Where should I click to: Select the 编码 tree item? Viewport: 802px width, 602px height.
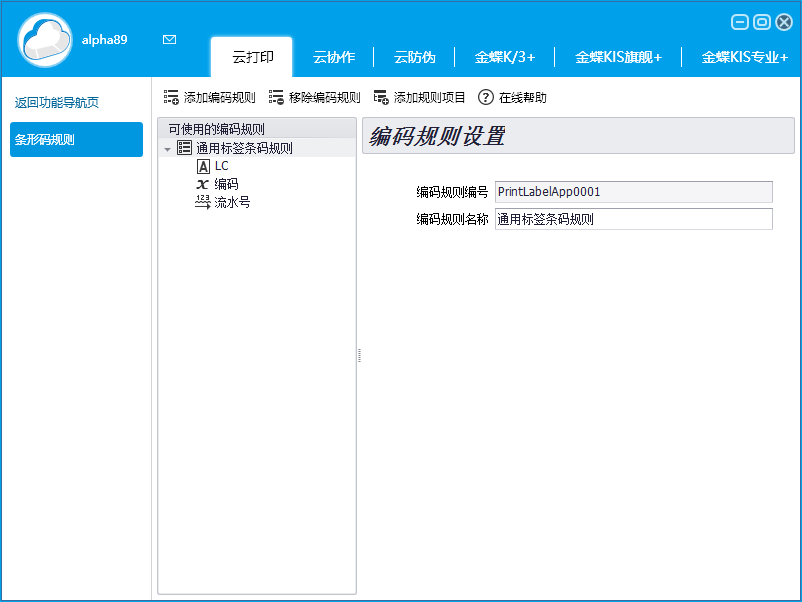tap(227, 184)
